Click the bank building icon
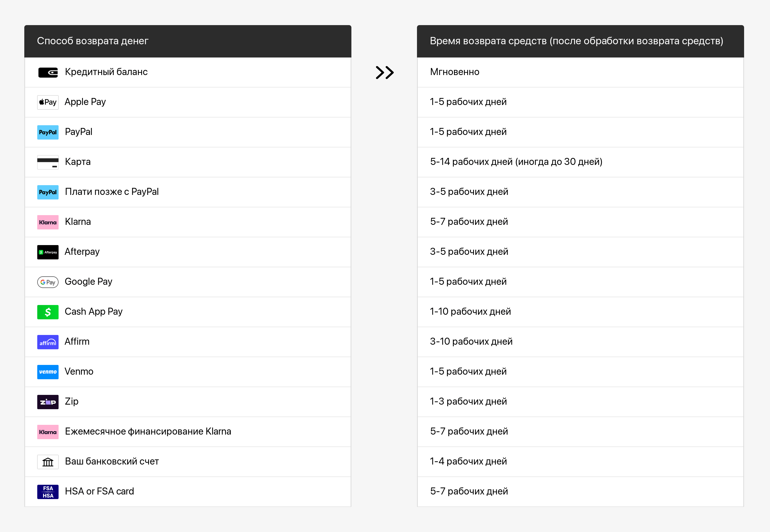Image resolution: width=770 pixels, height=532 pixels. pyautogui.click(x=48, y=462)
